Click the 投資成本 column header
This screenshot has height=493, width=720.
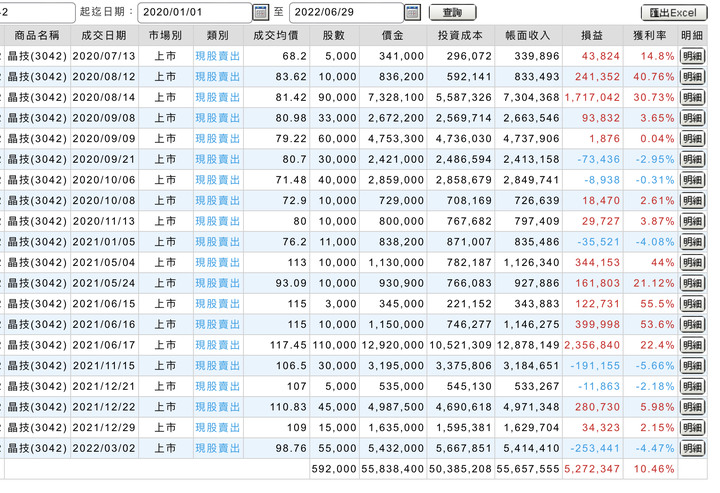click(460, 35)
